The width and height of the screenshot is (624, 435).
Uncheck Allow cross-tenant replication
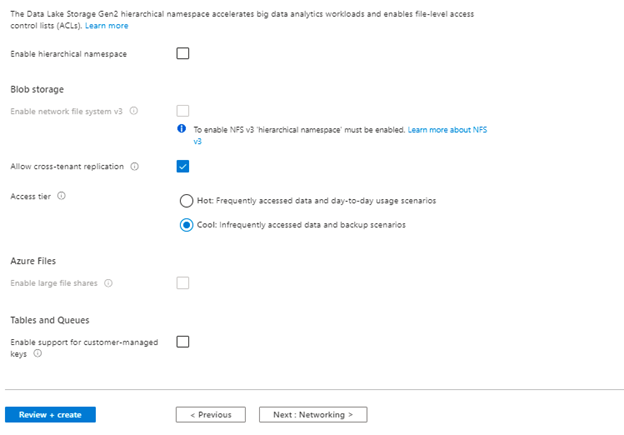183,167
